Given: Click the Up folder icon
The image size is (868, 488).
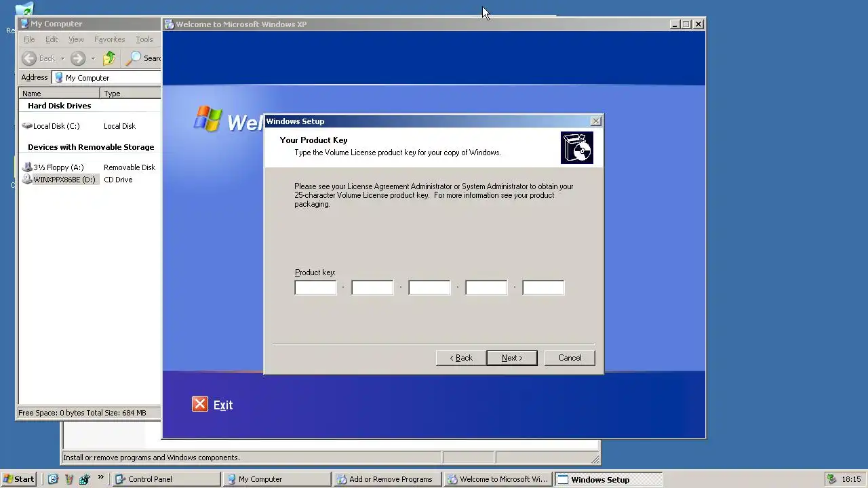Looking at the screenshot, I should 109,58.
